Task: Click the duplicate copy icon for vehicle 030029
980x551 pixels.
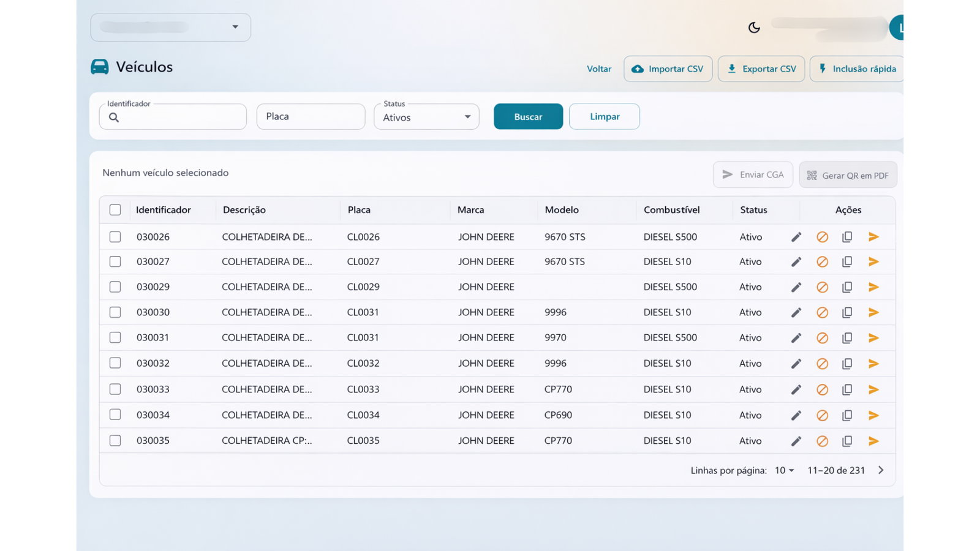Action: [x=847, y=287]
